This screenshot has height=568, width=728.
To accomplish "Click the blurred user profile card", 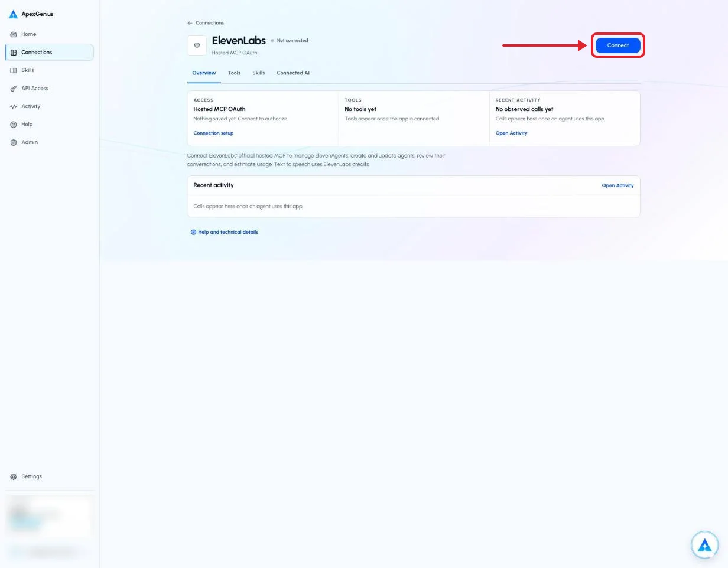I will pos(50,517).
